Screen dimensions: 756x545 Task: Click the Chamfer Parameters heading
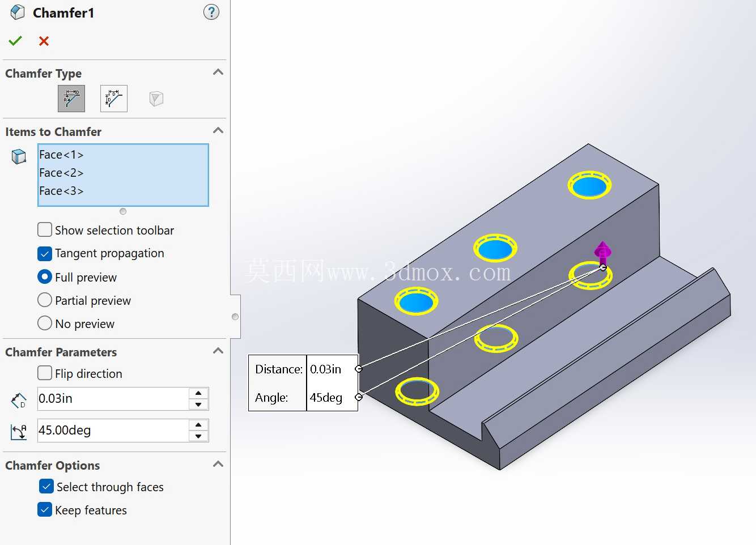61,352
